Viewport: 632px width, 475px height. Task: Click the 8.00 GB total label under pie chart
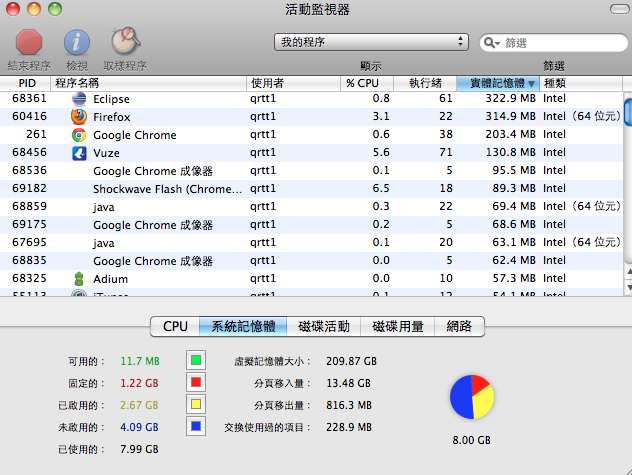pyautogui.click(x=472, y=440)
